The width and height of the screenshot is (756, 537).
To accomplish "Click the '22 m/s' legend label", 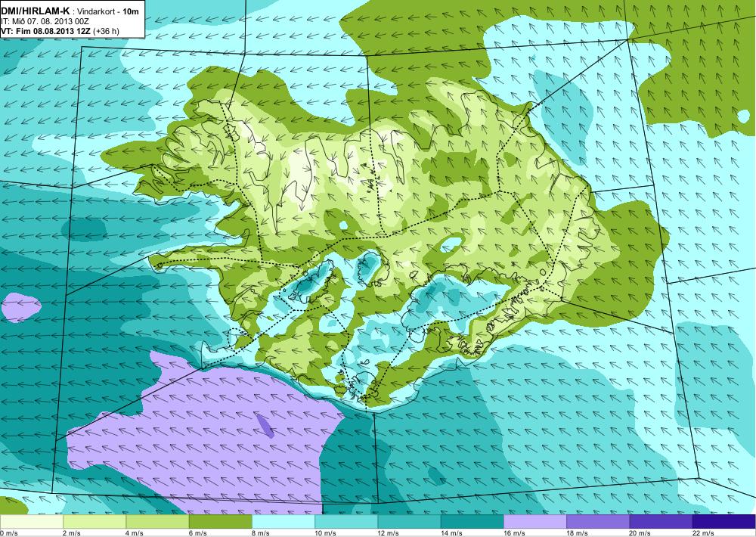I will pyautogui.click(x=703, y=533).
